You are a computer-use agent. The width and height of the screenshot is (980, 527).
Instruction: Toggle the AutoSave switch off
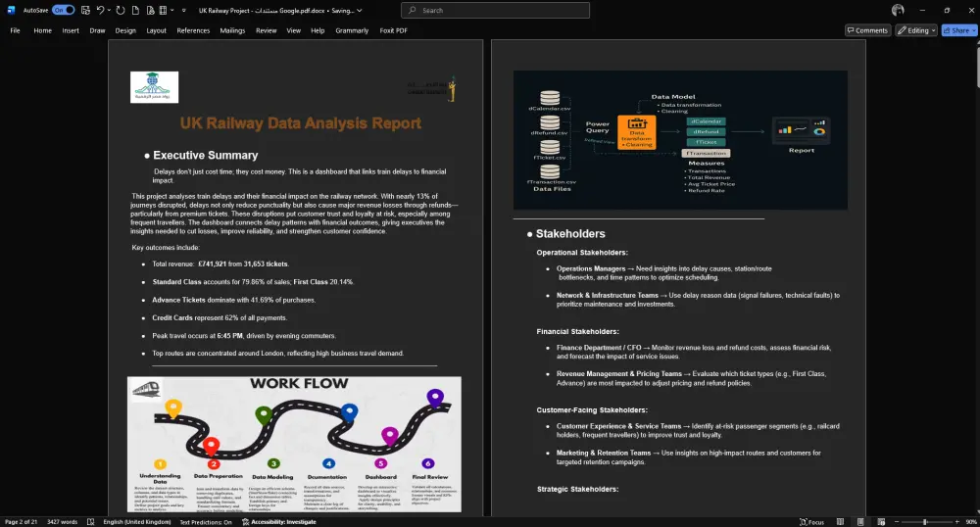point(63,10)
